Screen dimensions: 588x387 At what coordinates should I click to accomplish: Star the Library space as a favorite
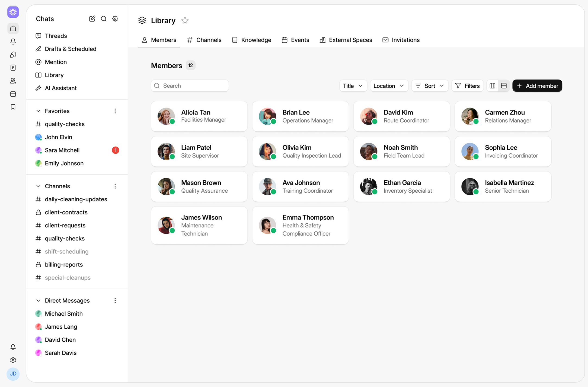(x=185, y=20)
